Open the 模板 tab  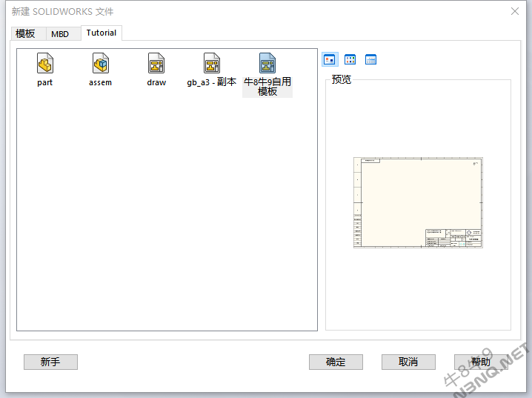coord(28,33)
